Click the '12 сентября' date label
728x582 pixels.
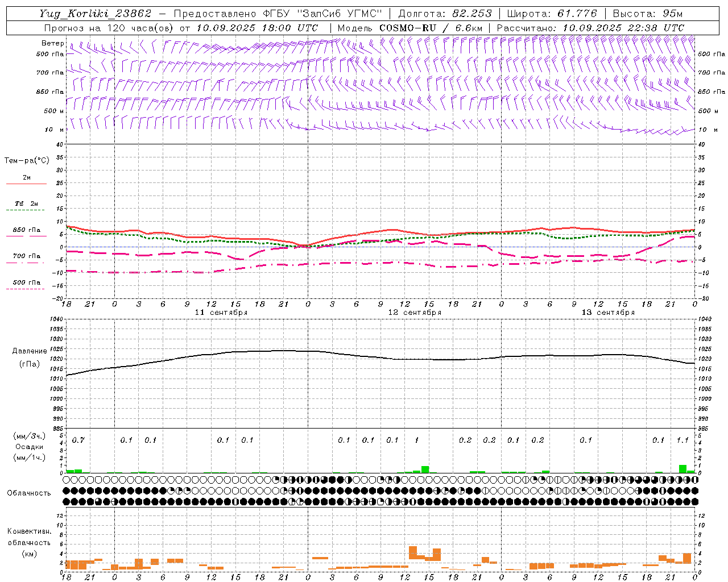coord(415,313)
